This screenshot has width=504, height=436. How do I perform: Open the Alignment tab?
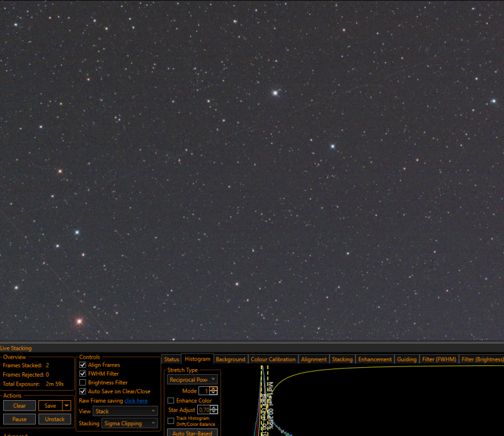314,359
